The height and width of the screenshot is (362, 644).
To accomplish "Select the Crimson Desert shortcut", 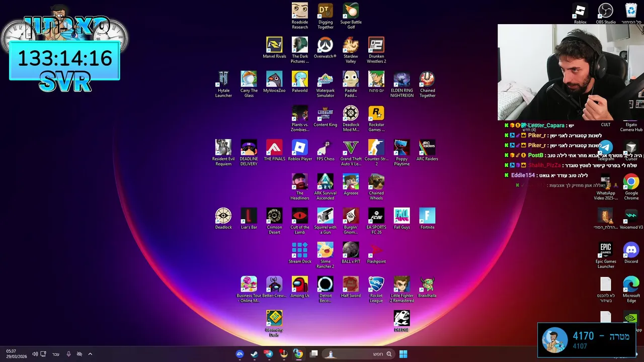I will 274,221.
